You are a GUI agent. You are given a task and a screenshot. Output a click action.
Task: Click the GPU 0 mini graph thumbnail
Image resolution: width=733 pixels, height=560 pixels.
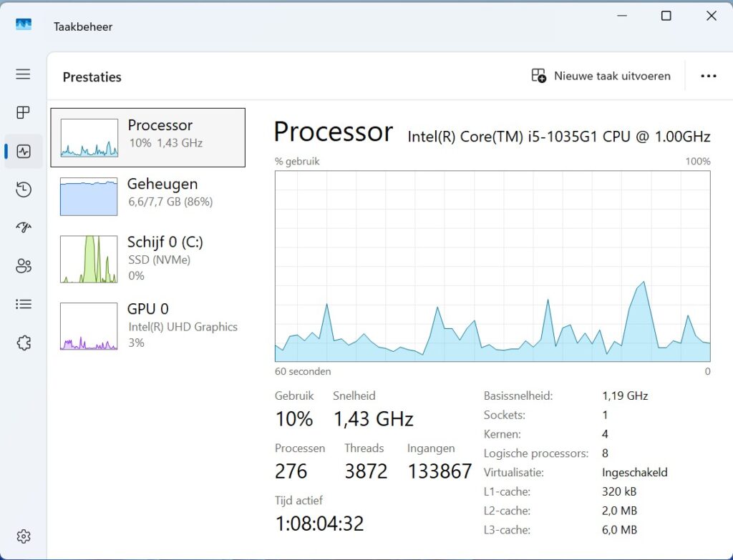point(89,326)
